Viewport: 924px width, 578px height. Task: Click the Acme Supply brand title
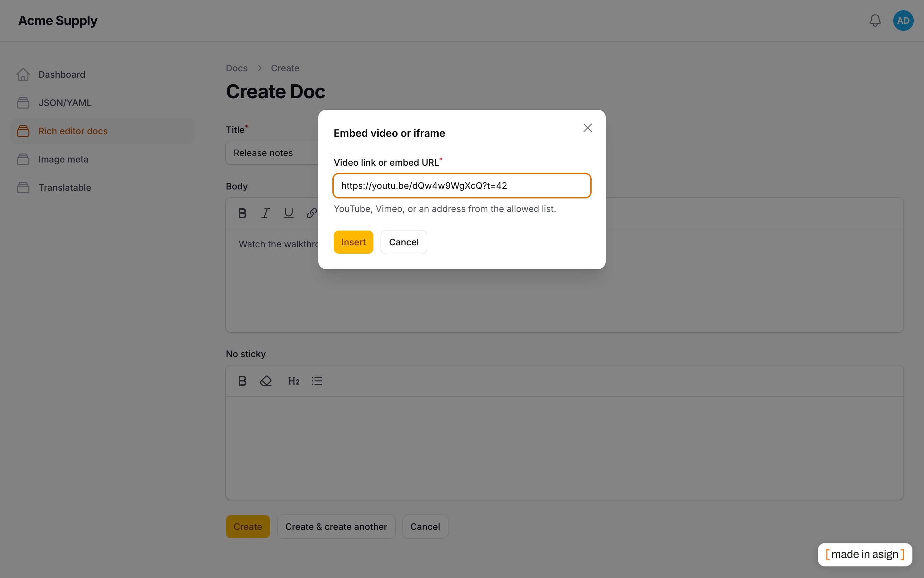[58, 21]
